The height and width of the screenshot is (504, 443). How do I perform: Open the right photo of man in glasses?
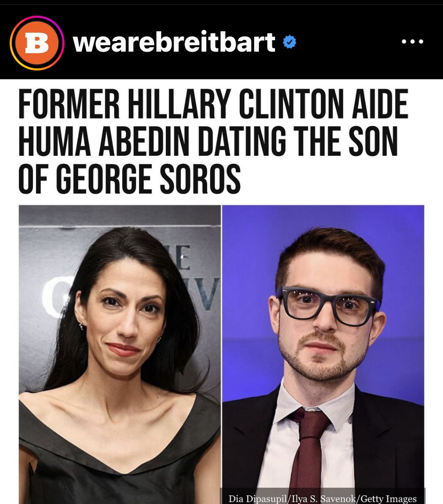click(323, 354)
